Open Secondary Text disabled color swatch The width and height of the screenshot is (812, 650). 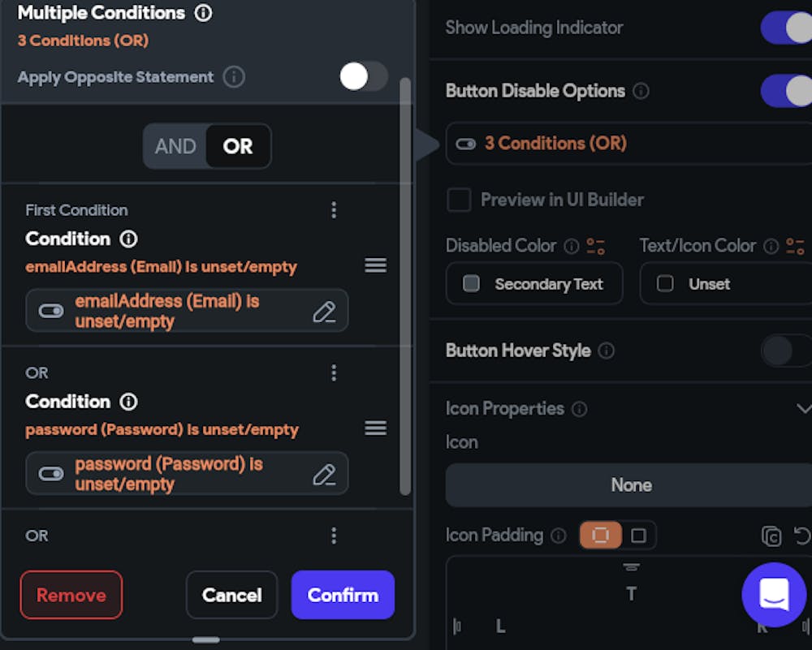[534, 284]
